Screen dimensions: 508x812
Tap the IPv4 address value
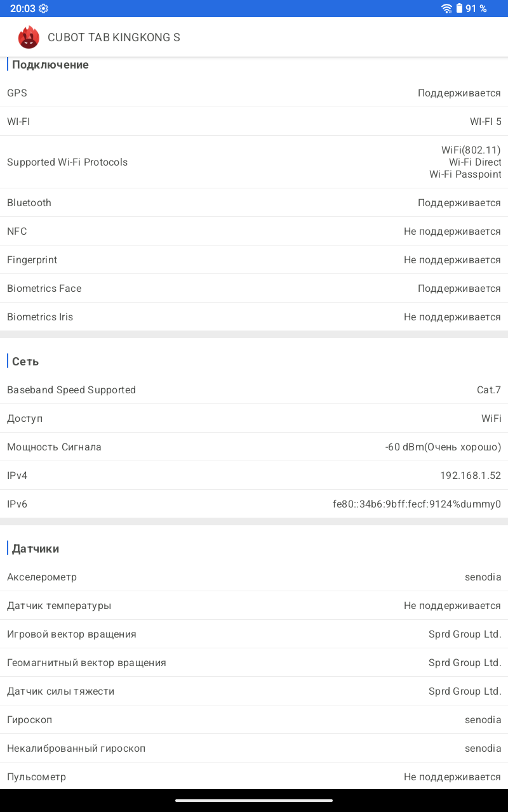pos(470,476)
